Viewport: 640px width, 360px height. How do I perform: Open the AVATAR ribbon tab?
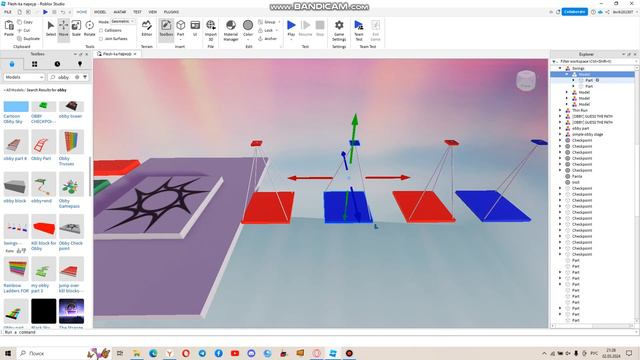[x=120, y=12]
